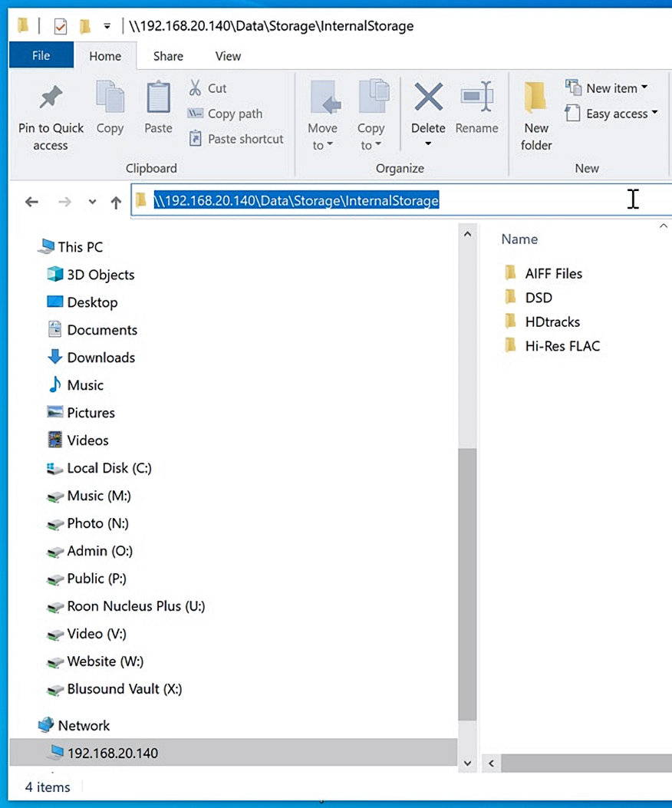Create a New folder
This screenshot has height=808, width=672.
click(x=536, y=115)
